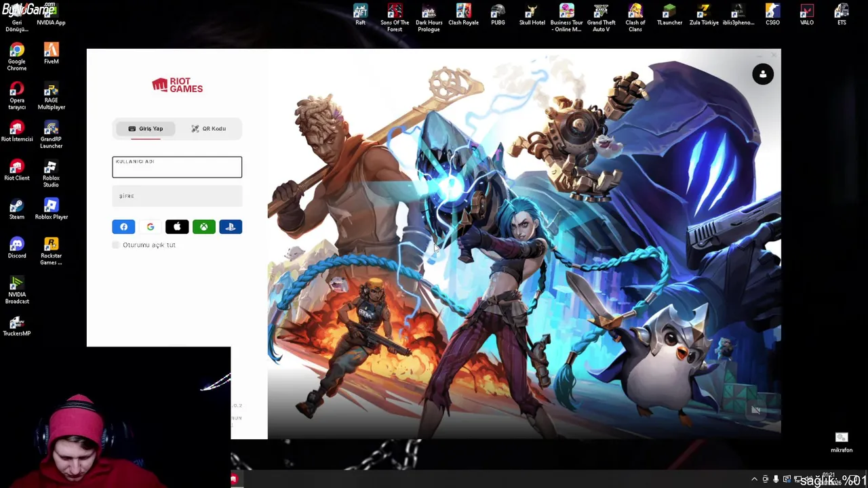Sign in with Facebook button
This screenshot has width=868, height=488.
point(123,227)
